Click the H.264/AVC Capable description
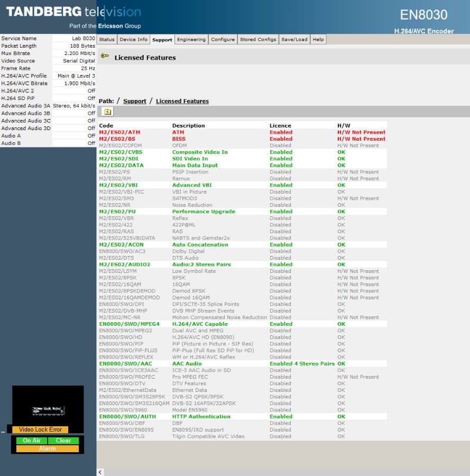This screenshot has height=476, width=470. [200, 324]
